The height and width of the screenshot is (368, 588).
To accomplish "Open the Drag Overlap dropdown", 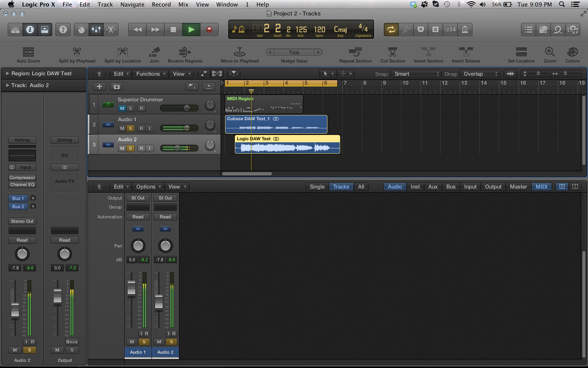I will coord(479,74).
